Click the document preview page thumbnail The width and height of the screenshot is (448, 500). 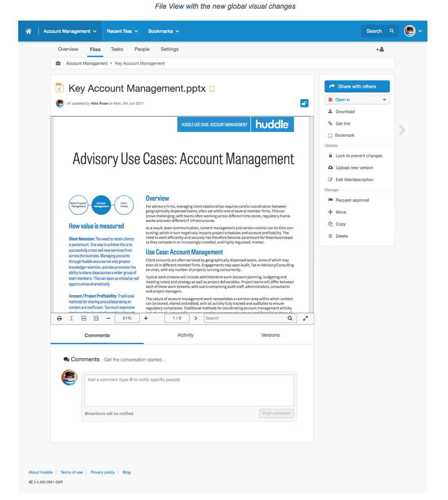[182, 214]
